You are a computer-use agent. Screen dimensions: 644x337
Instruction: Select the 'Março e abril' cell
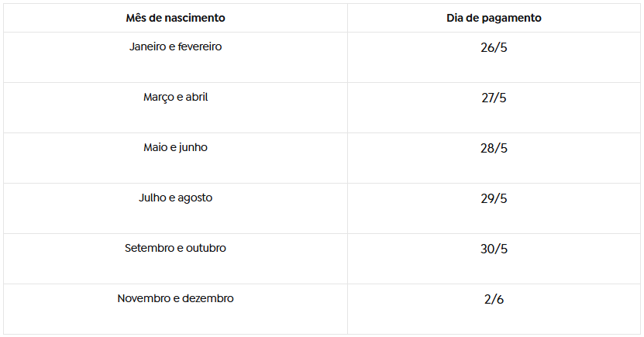click(x=175, y=98)
